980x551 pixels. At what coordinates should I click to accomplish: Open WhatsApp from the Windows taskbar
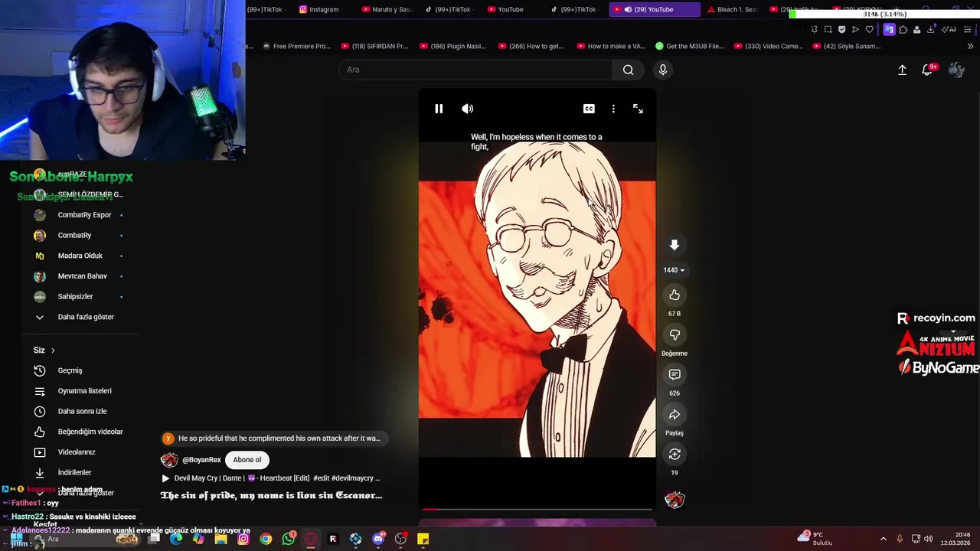click(289, 539)
